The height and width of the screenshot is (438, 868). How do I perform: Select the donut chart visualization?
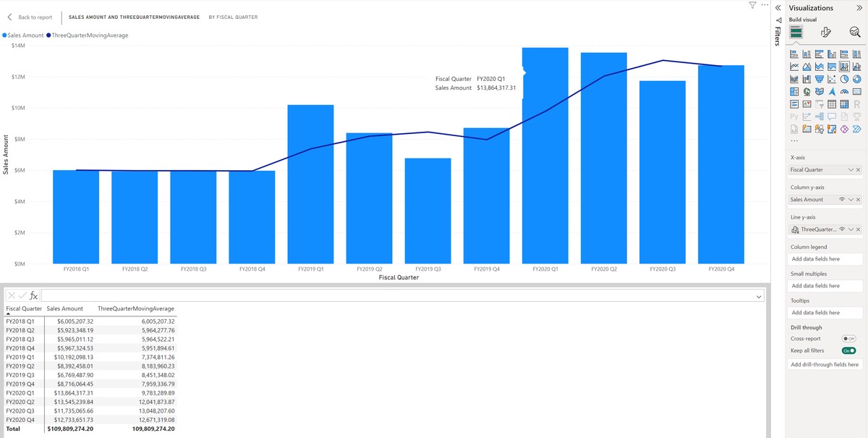[x=856, y=79]
